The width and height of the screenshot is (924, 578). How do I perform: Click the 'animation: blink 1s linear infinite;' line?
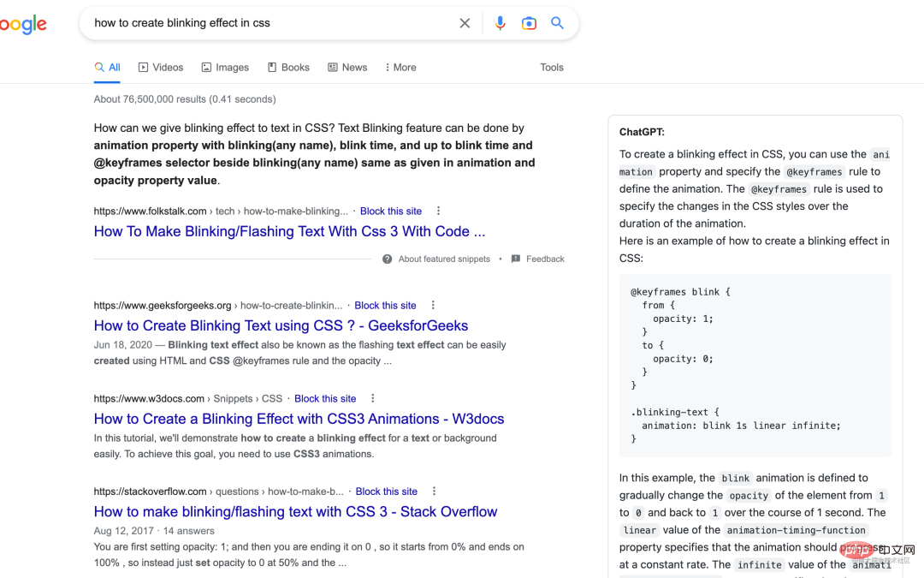(x=741, y=426)
